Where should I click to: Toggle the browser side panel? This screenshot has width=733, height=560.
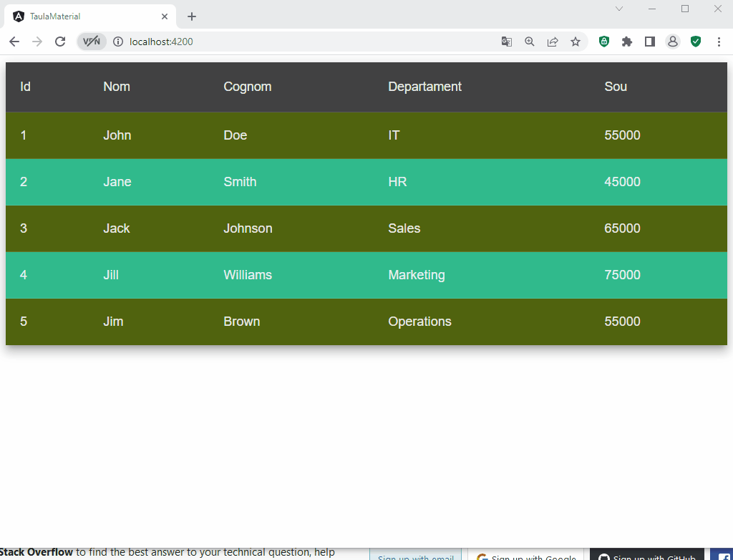650,42
